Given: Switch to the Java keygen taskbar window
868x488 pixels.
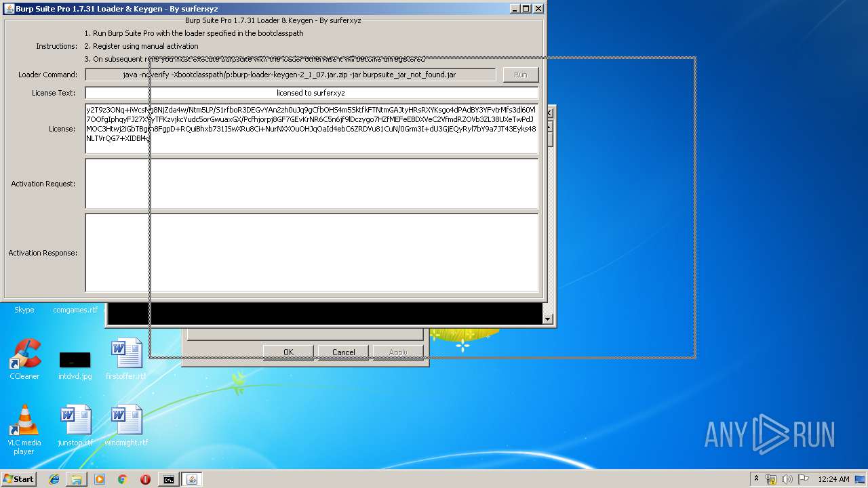Looking at the screenshot, I should [192, 479].
